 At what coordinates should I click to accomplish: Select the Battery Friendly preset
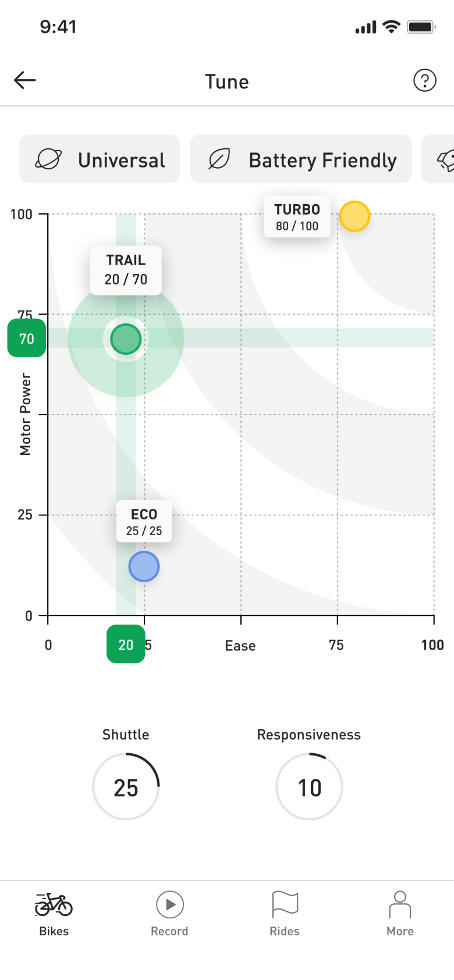click(301, 159)
